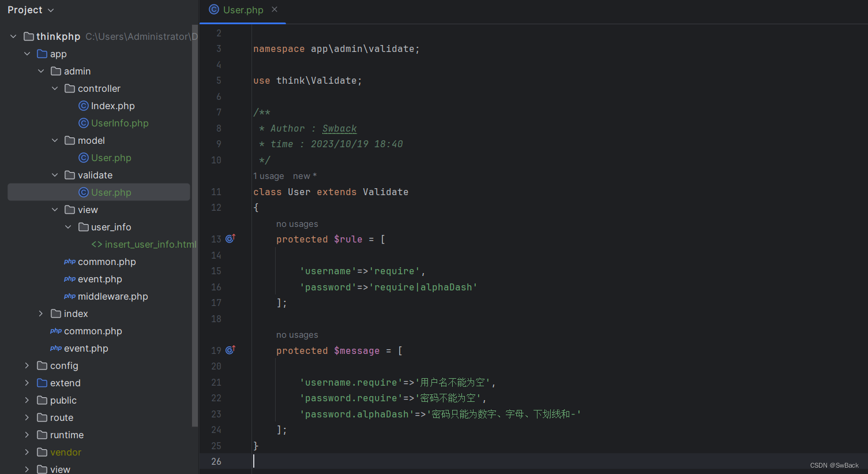Collapse the user_info folder chevron
The image size is (868, 474).
click(x=68, y=227)
